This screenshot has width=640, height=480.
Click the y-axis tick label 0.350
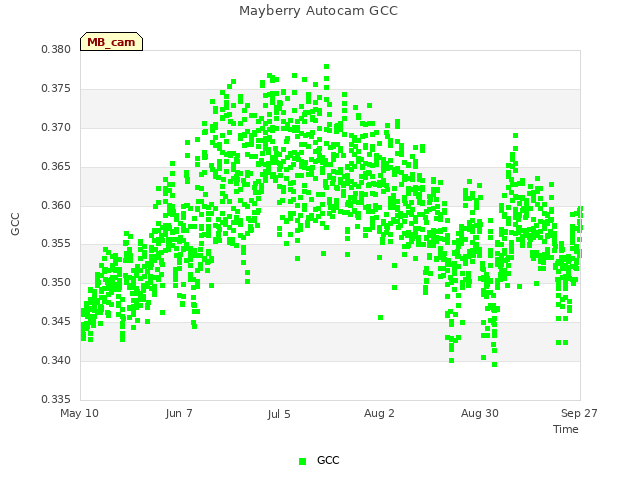click(x=56, y=282)
